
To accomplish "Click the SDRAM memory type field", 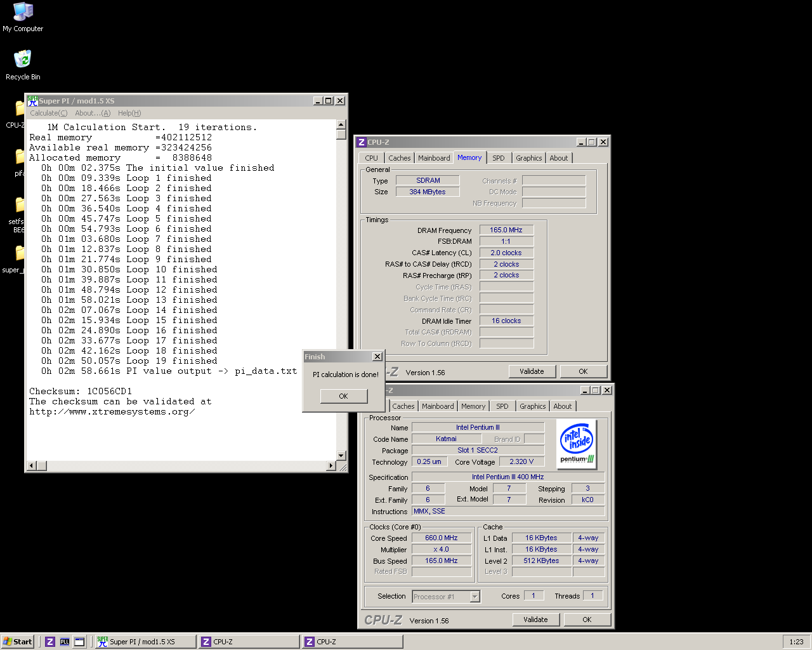I will tap(428, 180).
